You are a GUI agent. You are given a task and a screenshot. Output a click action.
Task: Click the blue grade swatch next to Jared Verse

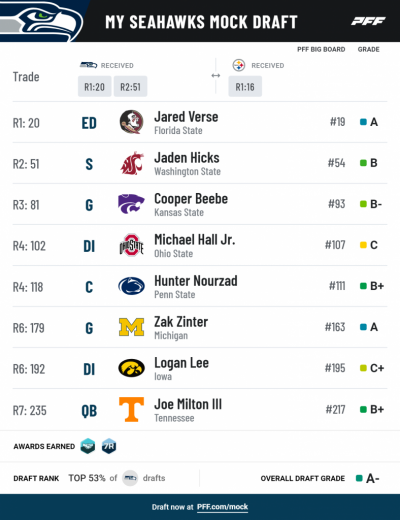coord(363,122)
